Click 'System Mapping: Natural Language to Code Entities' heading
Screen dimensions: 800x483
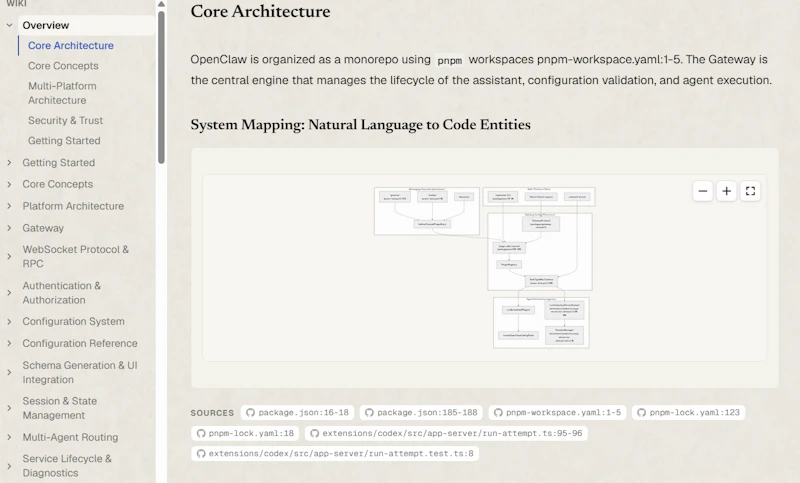360,124
